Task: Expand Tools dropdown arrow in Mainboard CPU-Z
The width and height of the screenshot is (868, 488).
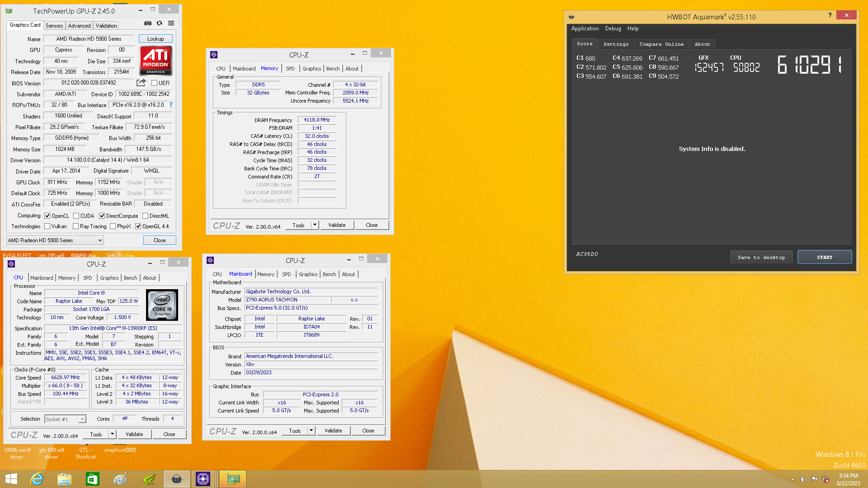Action: pyautogui.click(x=311, y=431)
